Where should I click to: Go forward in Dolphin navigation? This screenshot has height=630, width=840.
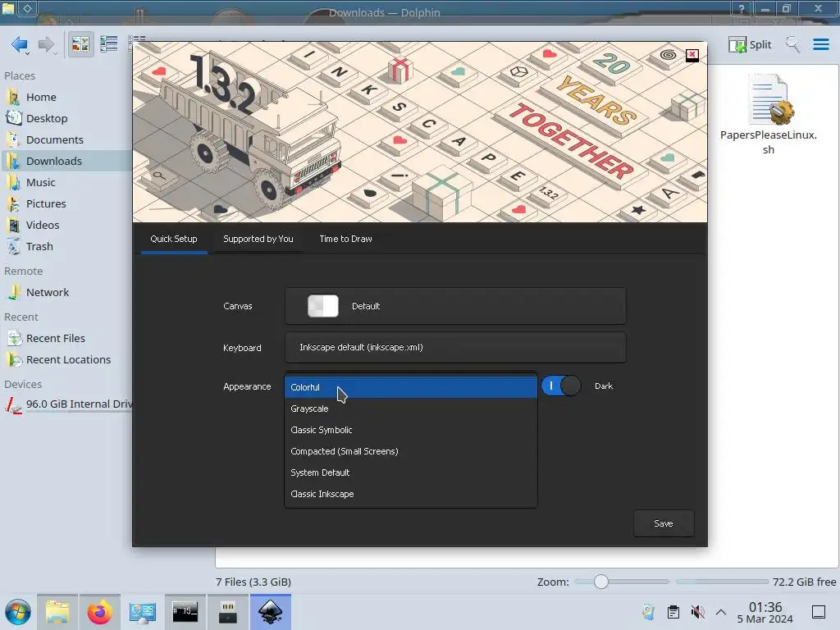[x=47, y=44]
